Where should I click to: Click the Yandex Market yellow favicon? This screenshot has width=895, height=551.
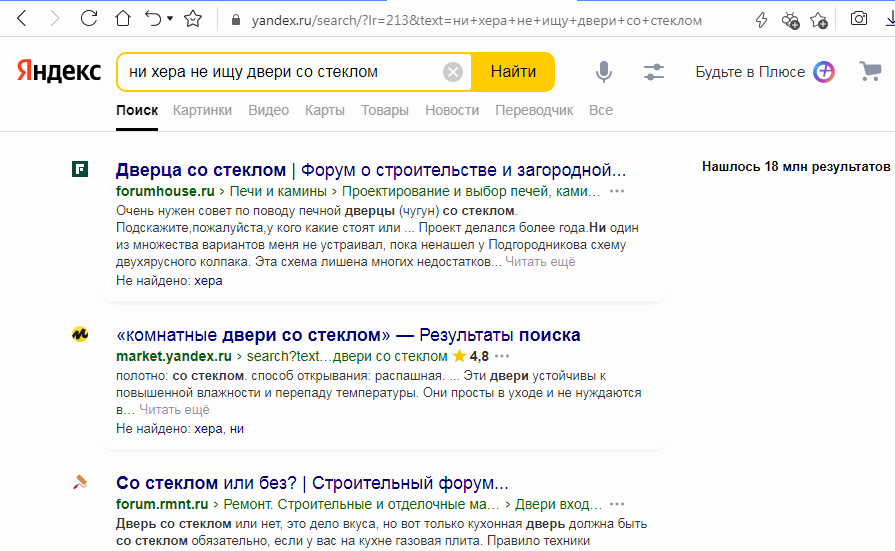coord(80,334)
